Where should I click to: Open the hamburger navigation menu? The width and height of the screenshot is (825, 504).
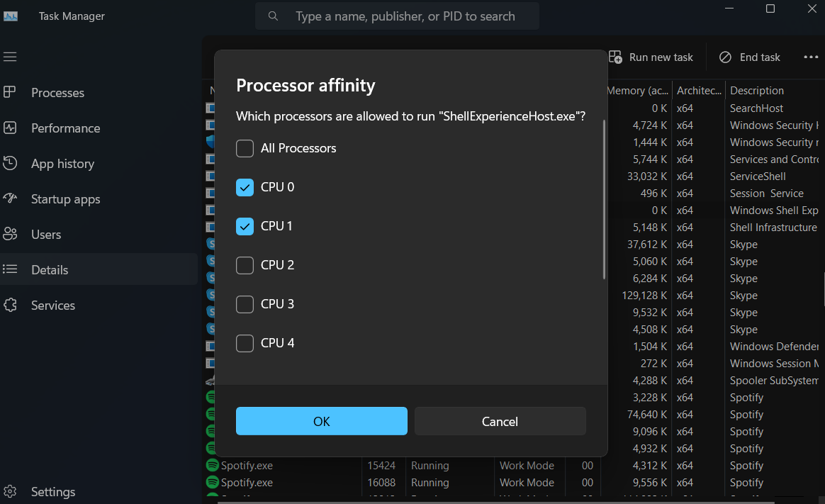pyautogui.click(x=10, y=57)
